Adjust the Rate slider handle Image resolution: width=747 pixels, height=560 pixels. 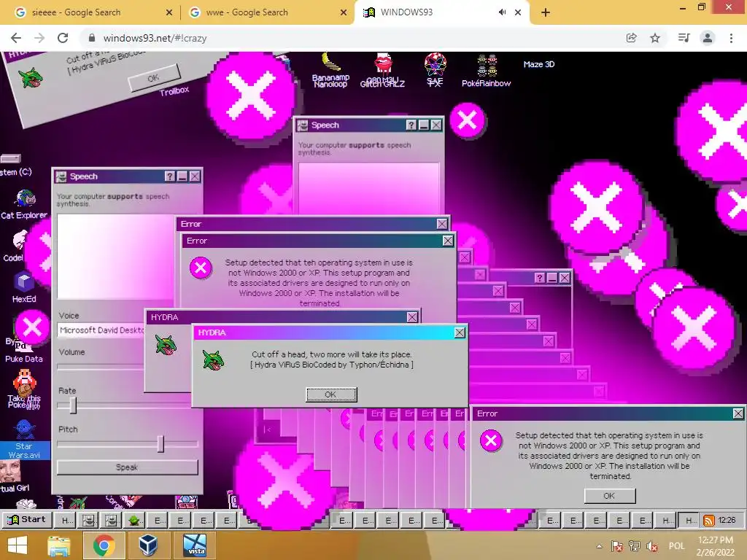pyautogui.click(x=72, y=405)
